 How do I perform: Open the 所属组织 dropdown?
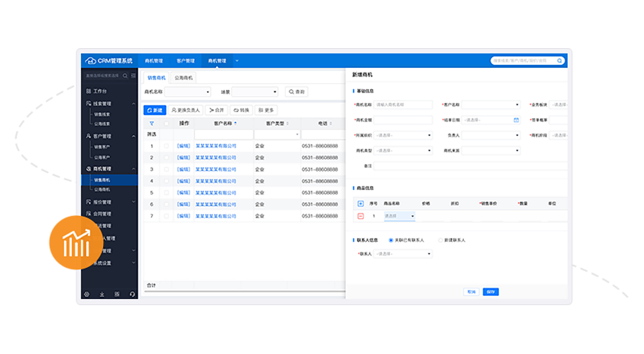pos(403,135)
